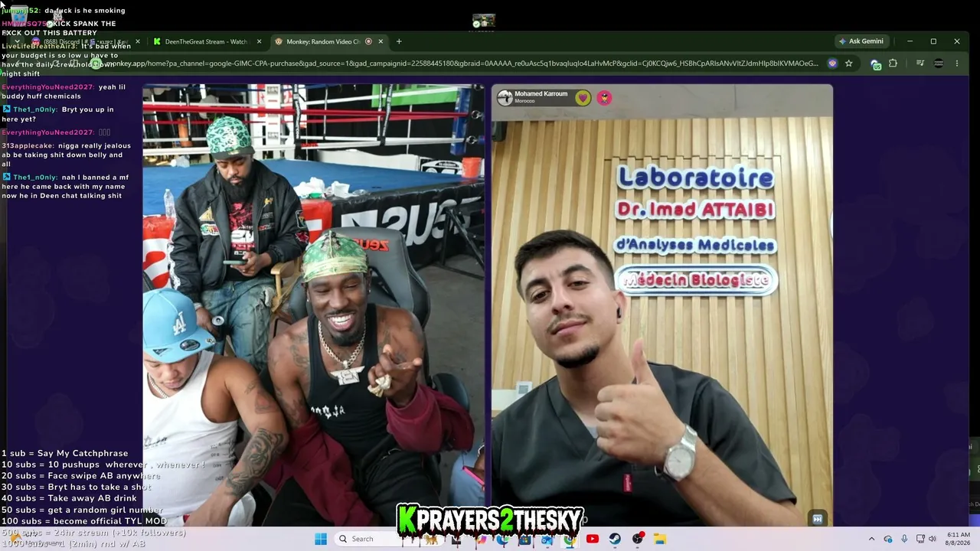980x551 pixels.
Task: Open the Windows Start menu
Action: click(x=321, y=539)
